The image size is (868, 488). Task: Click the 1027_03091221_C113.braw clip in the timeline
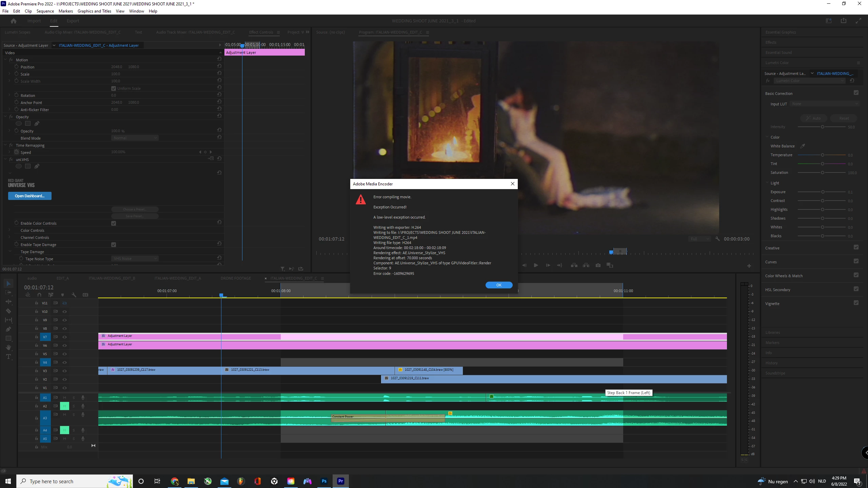coord(305,370)
